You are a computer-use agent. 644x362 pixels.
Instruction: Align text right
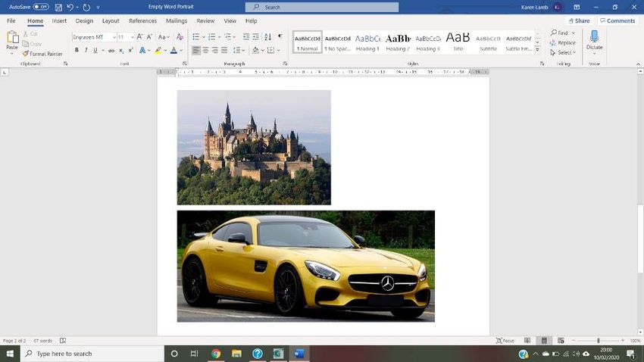tap(215, 50)
